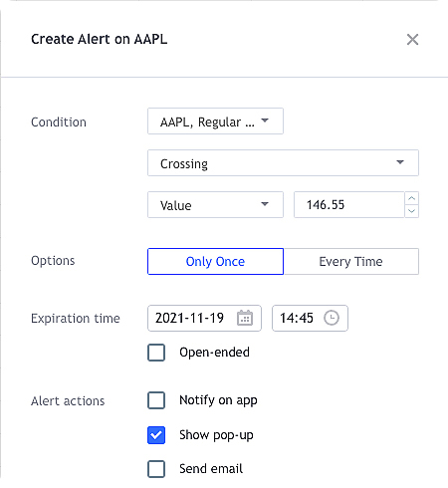Image resolution: width=448 pixels, height=488 pixels.
Task: Open the AAPL, Regular condition dropdown
Action: click(x=215, y=122)
